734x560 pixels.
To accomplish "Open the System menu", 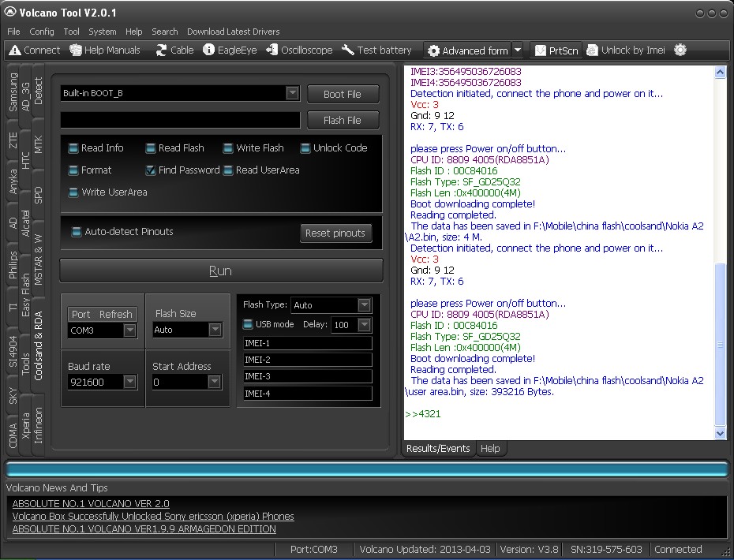I will click(102, 32).
